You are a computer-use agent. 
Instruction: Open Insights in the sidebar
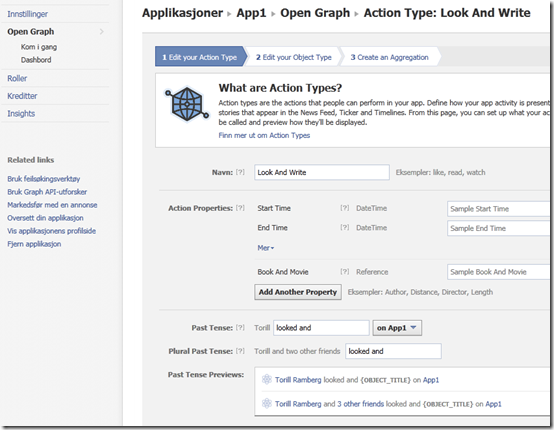pyautogui.click(x=21, y=113)
